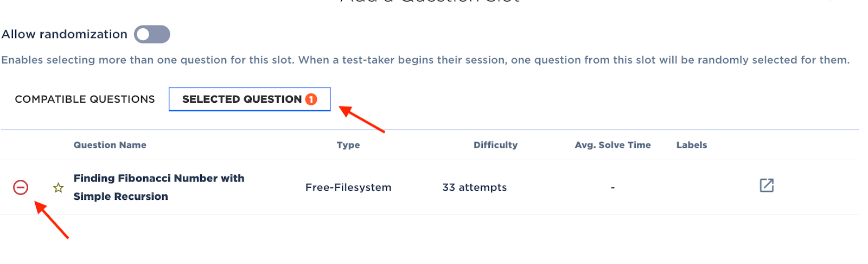Enable the Allow randomization switch

click(152, 34)
